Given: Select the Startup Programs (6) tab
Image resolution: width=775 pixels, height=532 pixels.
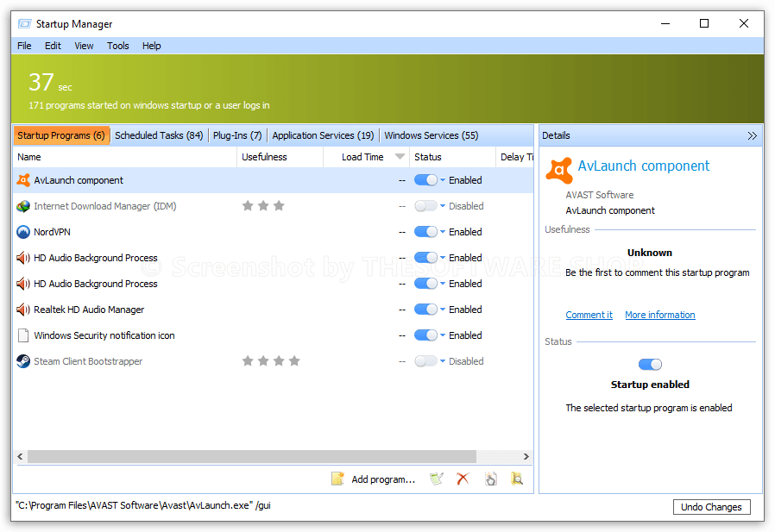Looking at the screenshot, I should coord(61,135).
